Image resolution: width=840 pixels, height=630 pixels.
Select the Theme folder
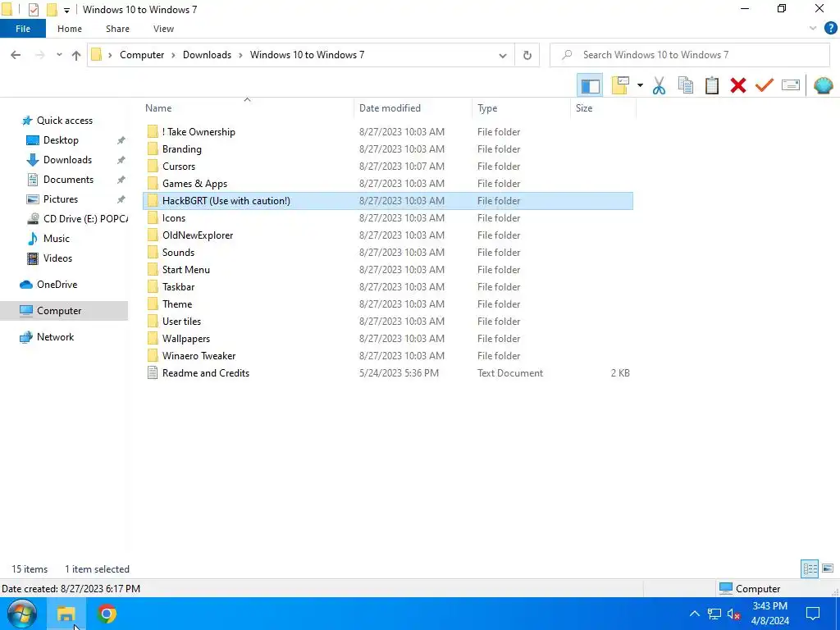point(388,304)
